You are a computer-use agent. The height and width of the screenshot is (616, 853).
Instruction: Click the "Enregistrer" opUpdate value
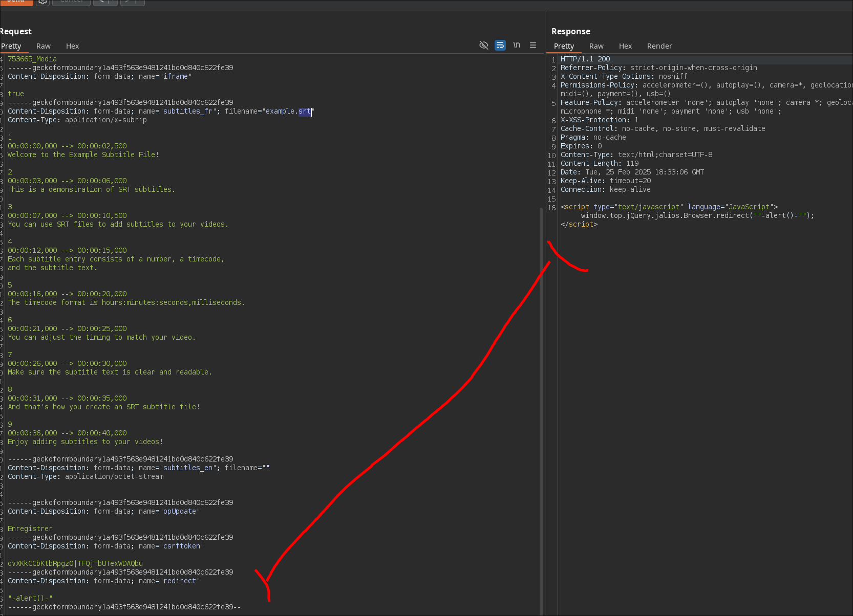(30, 529)
